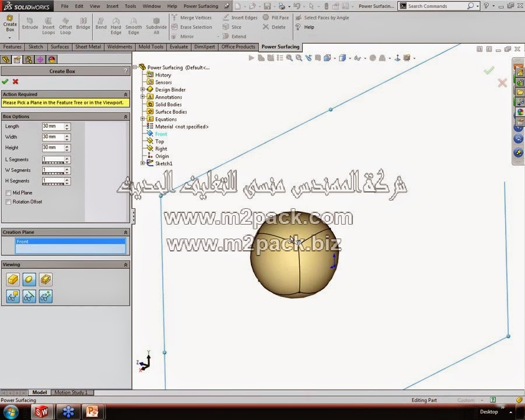Open the Insert menu
This screenshot has width=525, height=420.
112,6
